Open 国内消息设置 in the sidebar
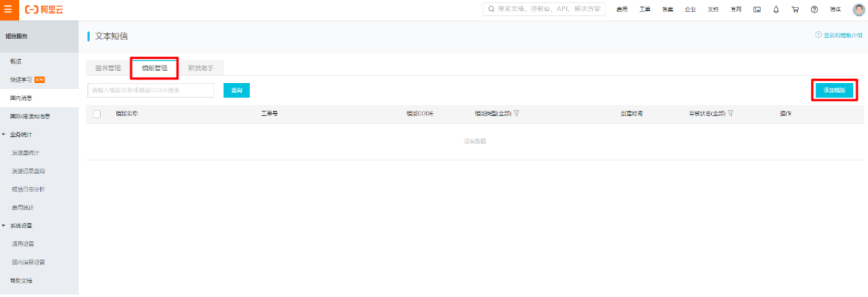This screenshot has height=297, width=868. pos(29,262)
